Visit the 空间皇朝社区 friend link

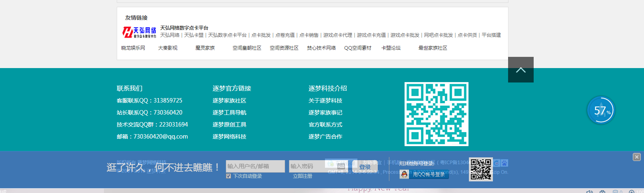[x=247, y=48]
